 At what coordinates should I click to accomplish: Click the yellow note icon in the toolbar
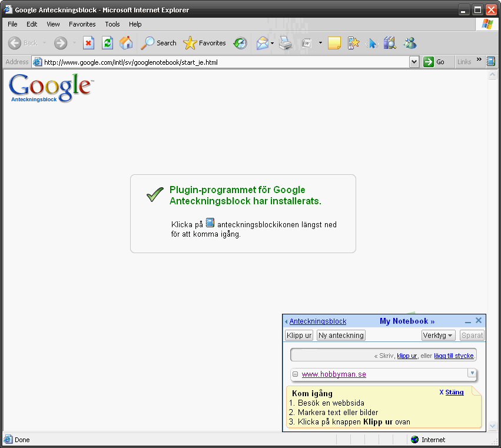(334, 43)
